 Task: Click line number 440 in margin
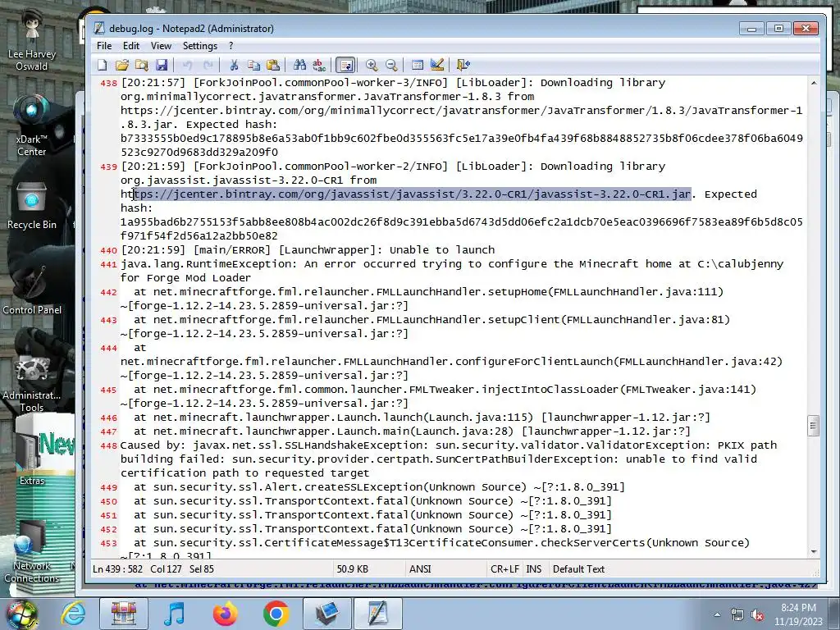[x=108, y=250]
